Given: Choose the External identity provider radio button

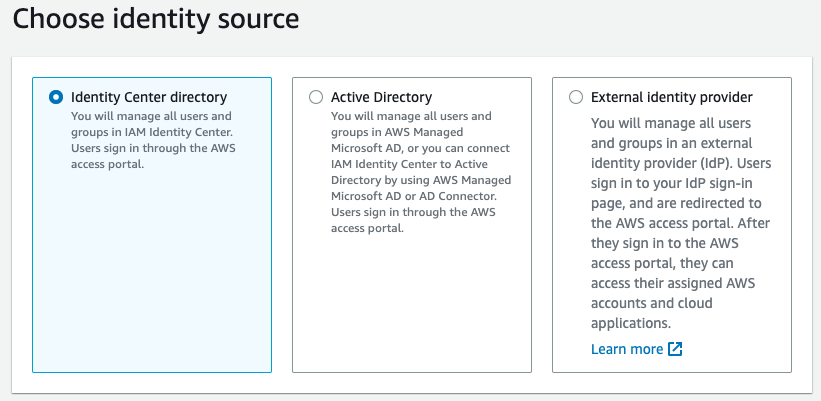Looking at the screenshot, I should pyautogui.click(x=575, y=98).
